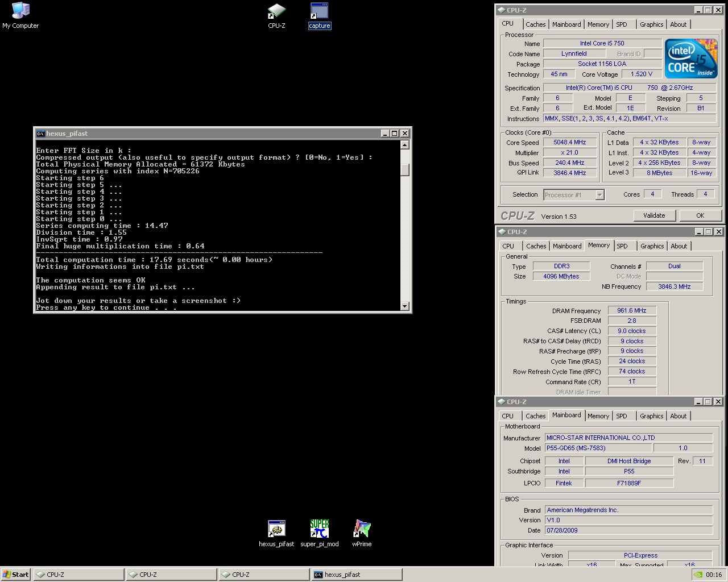Image resolution: width=728 pixels, height=582 pixels.
Task: Click the DRAM Frequency value "961.6 MHz"
Action: [632, 310]
